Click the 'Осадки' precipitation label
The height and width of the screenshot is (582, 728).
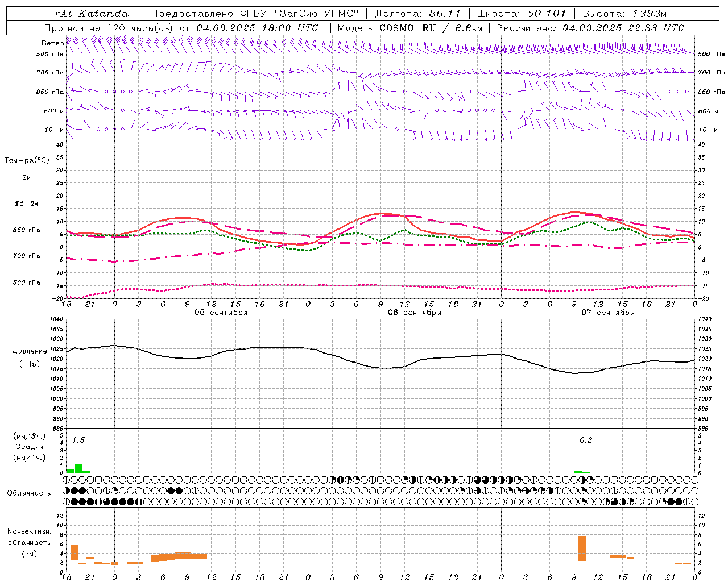tap(30, 447)
